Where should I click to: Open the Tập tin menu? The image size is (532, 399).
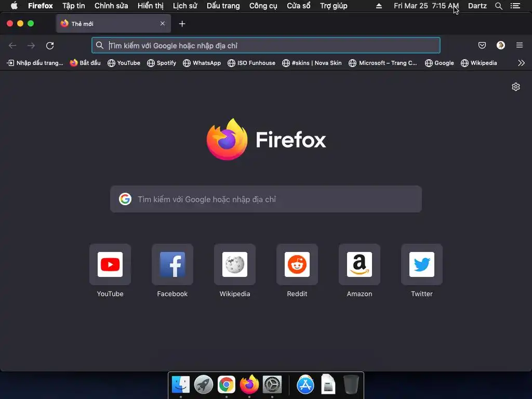pos(74,6)
